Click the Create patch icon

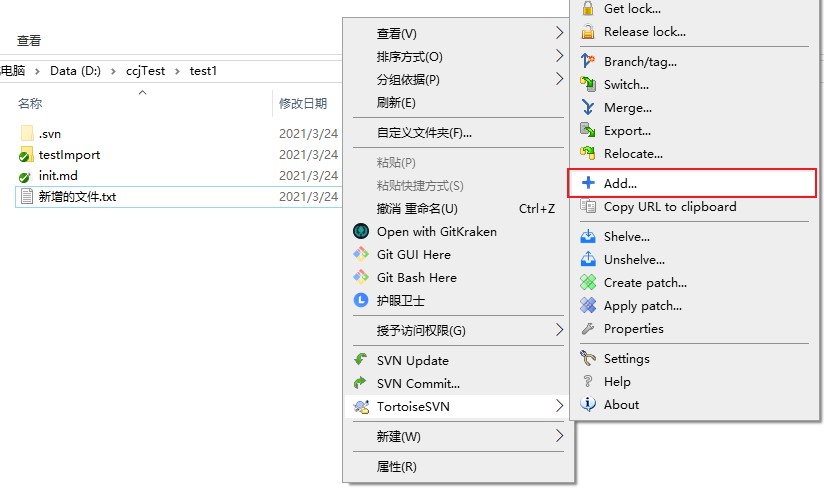tap(588, 283)
